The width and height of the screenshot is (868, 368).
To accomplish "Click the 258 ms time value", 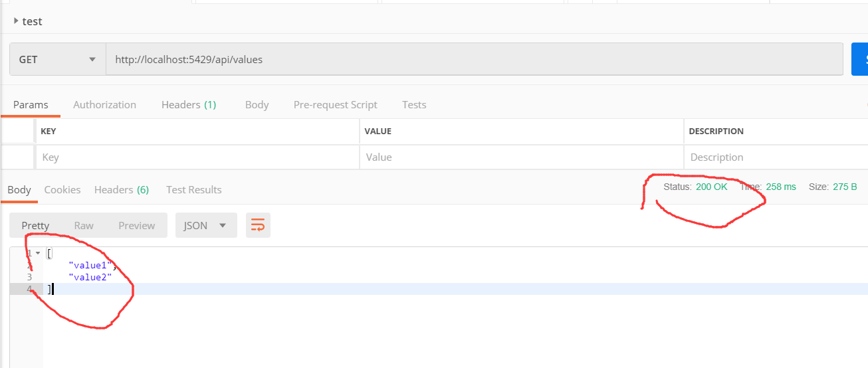I will point(781,187).
